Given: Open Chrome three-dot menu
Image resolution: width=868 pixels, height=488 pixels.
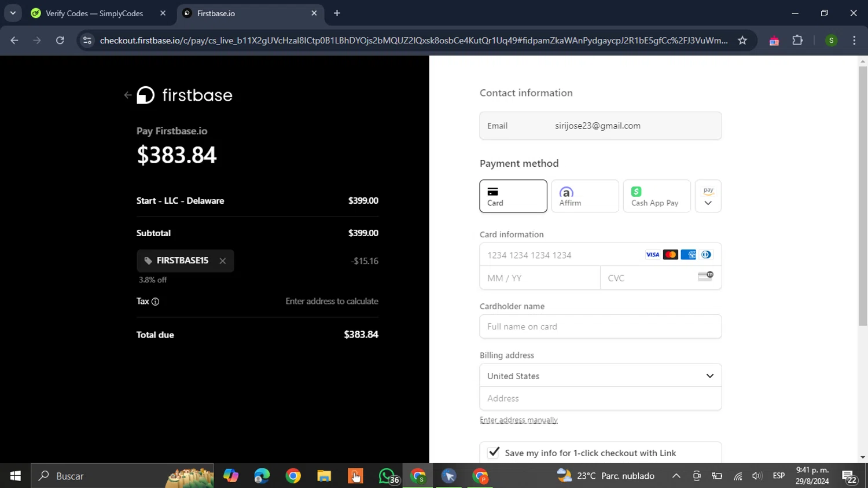Looking at the screenshot, I should coord(855,41).
